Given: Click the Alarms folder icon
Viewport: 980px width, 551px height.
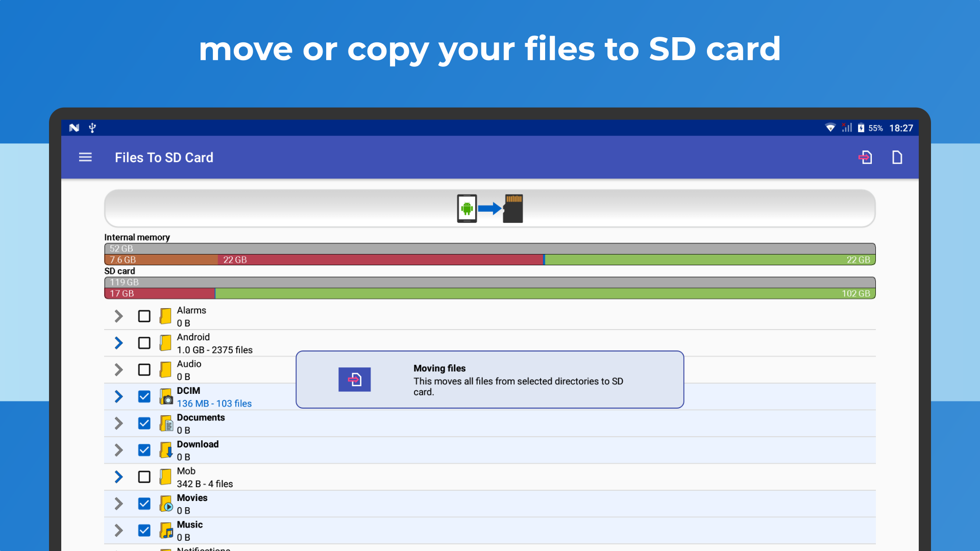Looking at the screenshot, I should point(165,316).
